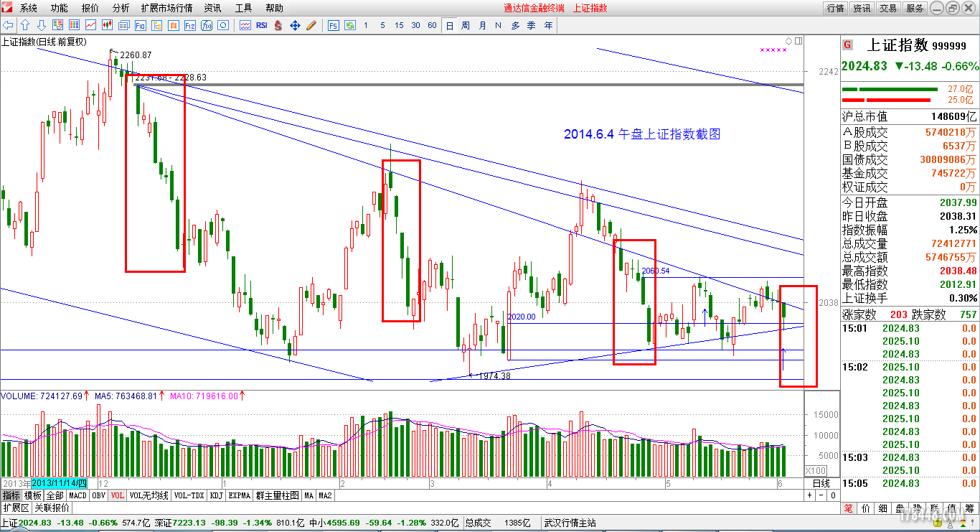This screenshot has width=980, height=532.
Task: Select the pencil drawing tool icon
Action: point(311,25)
